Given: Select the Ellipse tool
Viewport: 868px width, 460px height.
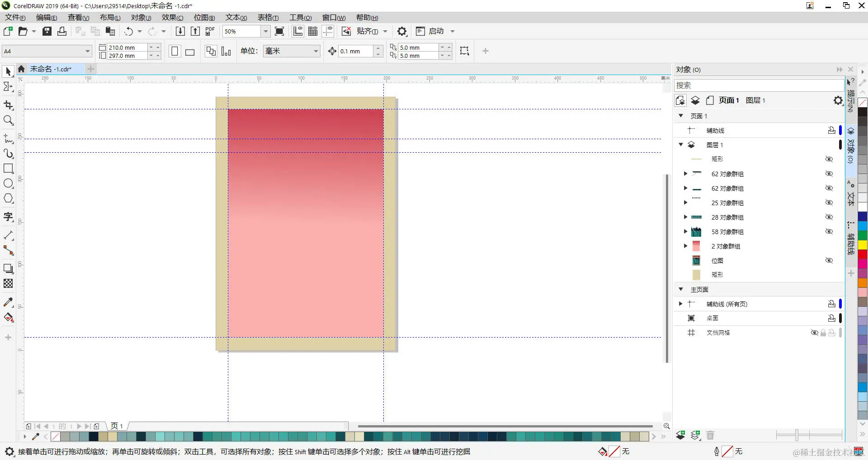Looking at the screenshot, I should pyautogui.click(x=8, y=183).
